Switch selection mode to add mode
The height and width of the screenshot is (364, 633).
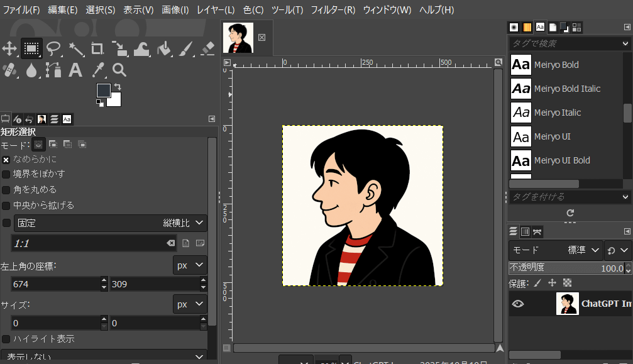(x=53, y=145)
